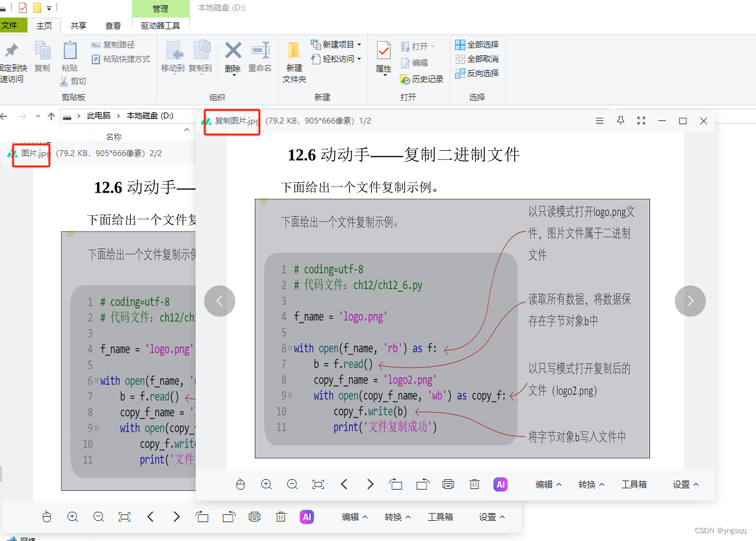Switch to 驱动器工具 ribbon tab
Viewport: 756px width, 541px height.
(161, 25)
